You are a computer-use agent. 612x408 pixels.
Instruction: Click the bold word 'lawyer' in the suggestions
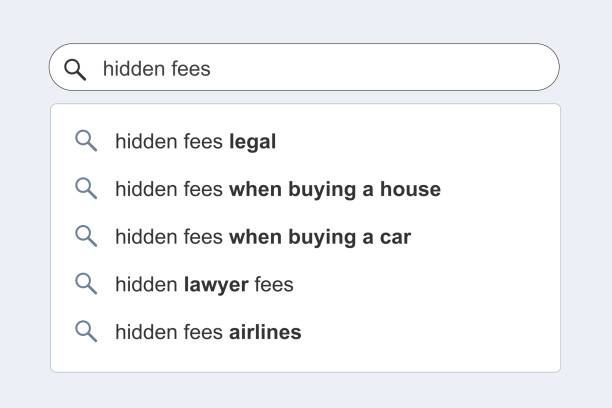216,285
